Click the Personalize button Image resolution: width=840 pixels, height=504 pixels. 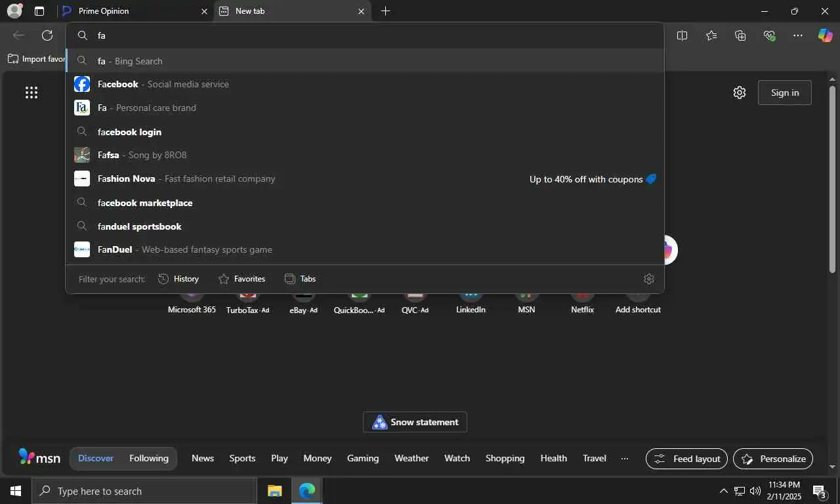773,459
